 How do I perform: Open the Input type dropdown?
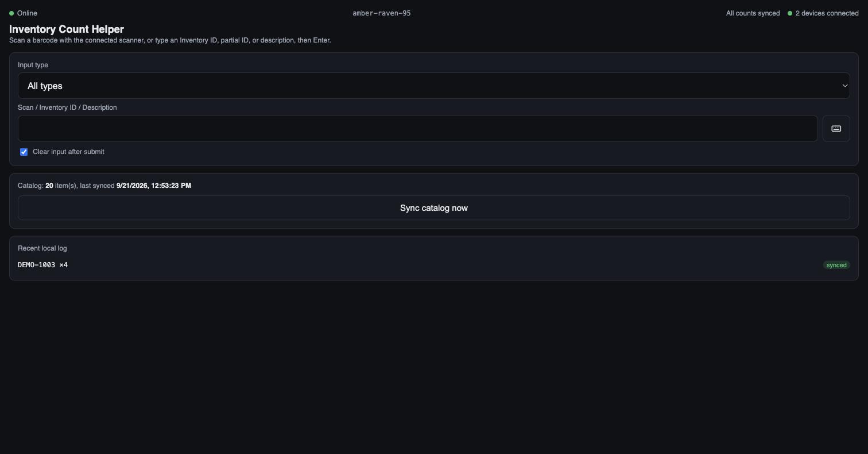433,86
